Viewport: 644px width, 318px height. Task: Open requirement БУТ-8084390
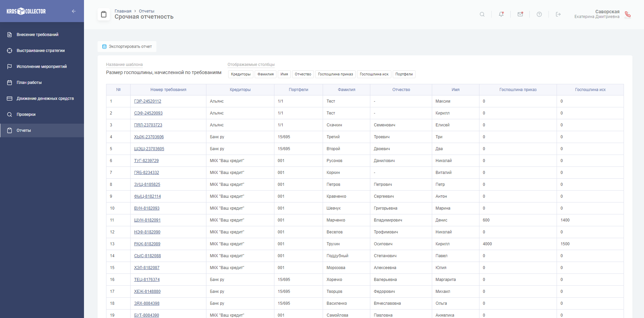pos(147,315)
